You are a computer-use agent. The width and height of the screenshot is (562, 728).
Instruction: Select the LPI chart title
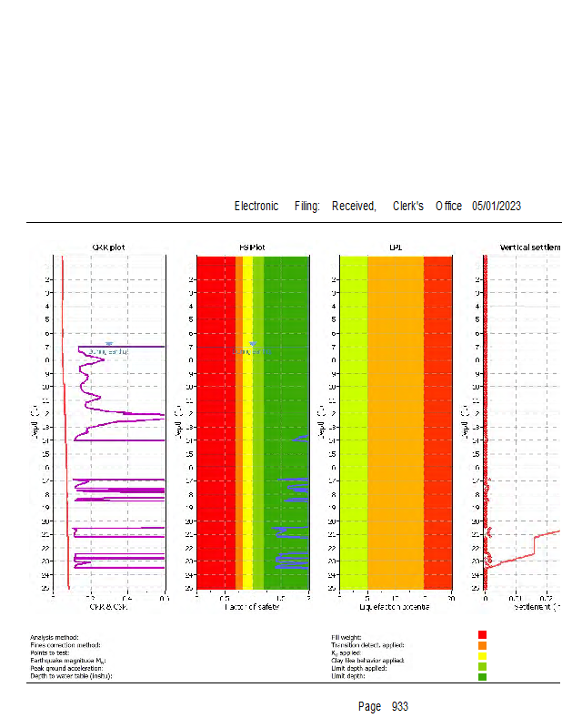pyautogui.click(x=395, y=248)
